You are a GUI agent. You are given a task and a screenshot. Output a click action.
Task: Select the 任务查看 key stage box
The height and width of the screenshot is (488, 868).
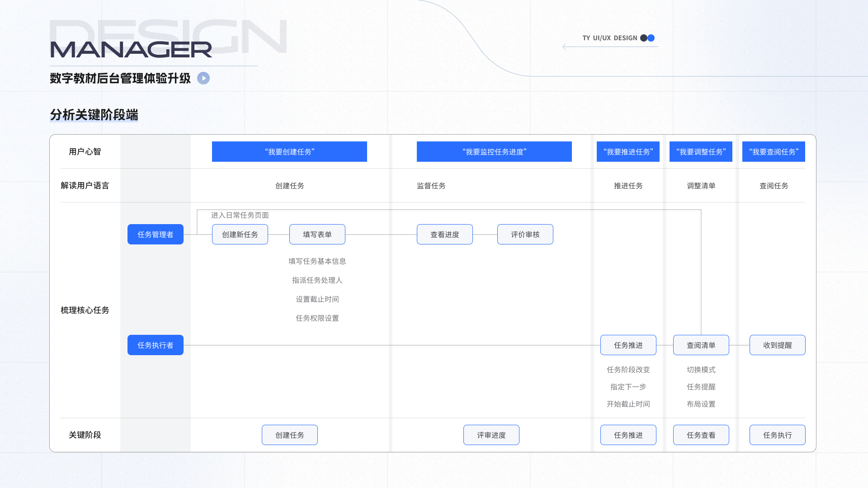[x=701, y=435]
